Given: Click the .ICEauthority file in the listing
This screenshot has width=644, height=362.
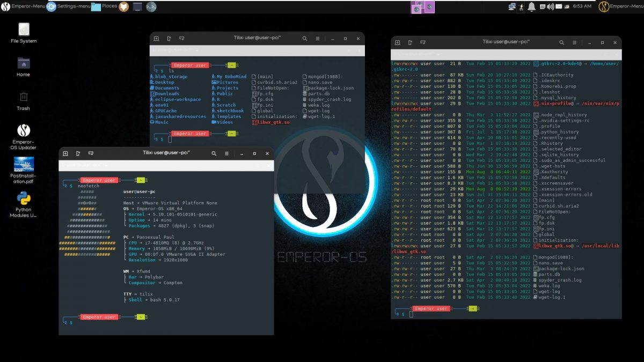Looking at the screenshot, I should 556,75.
